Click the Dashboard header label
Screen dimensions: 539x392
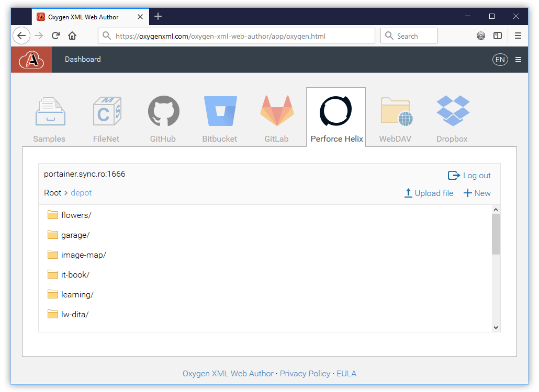tap(83, 59)
